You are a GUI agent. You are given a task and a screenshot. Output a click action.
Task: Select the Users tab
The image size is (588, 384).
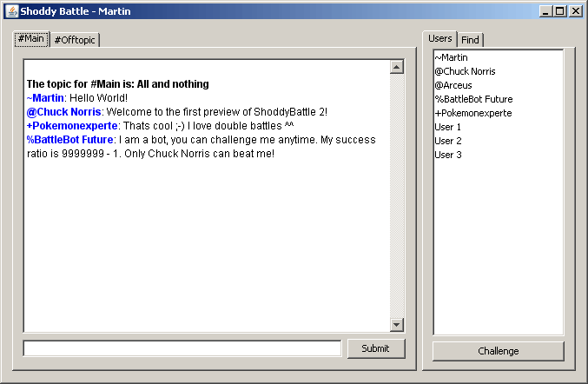pyautogui.click(x=439, y=38)
